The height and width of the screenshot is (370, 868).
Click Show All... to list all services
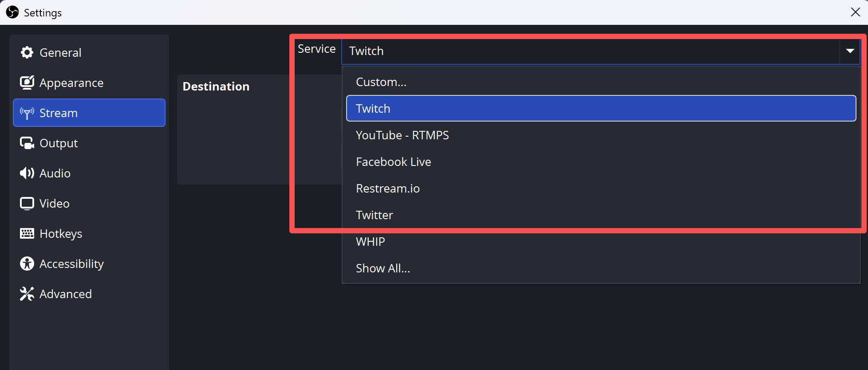[x=601, y=268]
